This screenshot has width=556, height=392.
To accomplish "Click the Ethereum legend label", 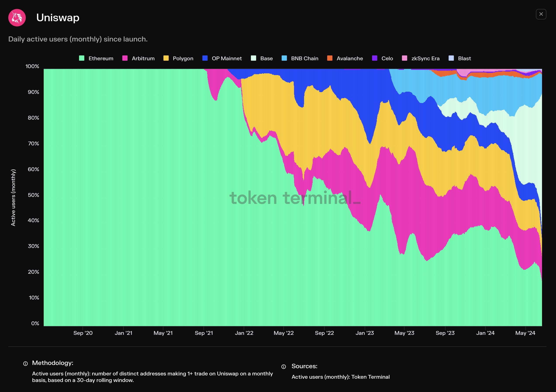I will coord(101,58).
